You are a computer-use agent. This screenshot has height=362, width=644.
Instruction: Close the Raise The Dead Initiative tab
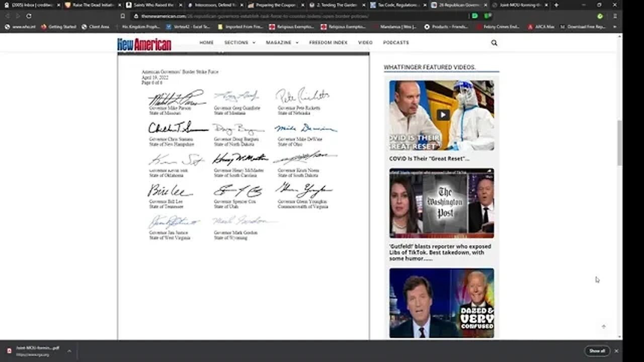coord(120,5)
